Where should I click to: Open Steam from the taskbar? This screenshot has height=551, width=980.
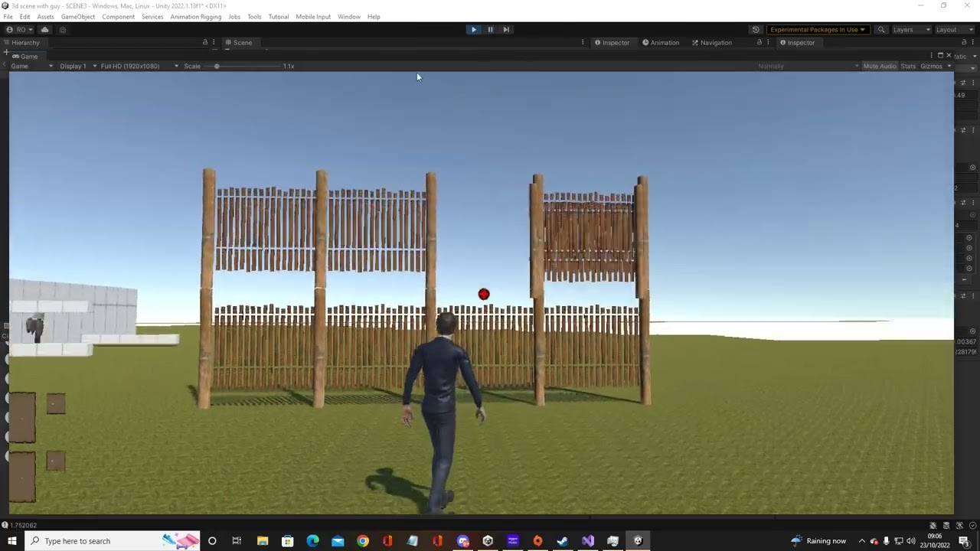563,541
